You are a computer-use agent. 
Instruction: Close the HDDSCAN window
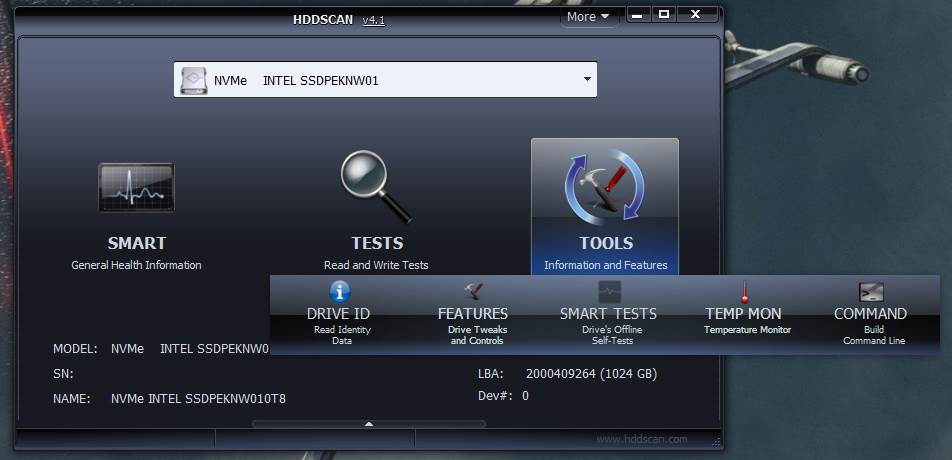pos(697,15)
